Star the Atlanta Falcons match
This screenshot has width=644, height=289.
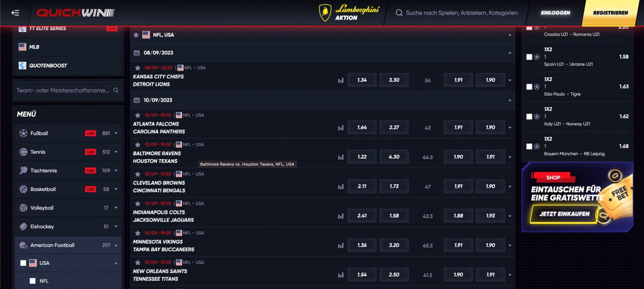click(138, 115)
